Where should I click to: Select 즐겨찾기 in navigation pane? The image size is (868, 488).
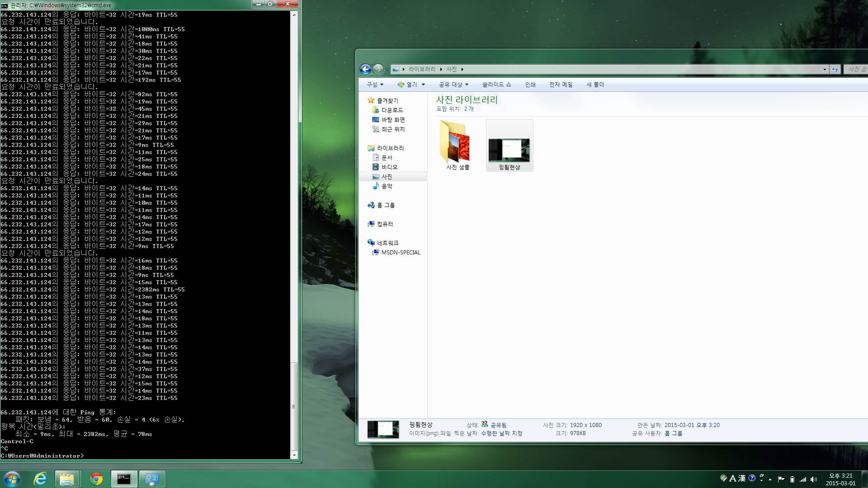click(x=383, y=100)
